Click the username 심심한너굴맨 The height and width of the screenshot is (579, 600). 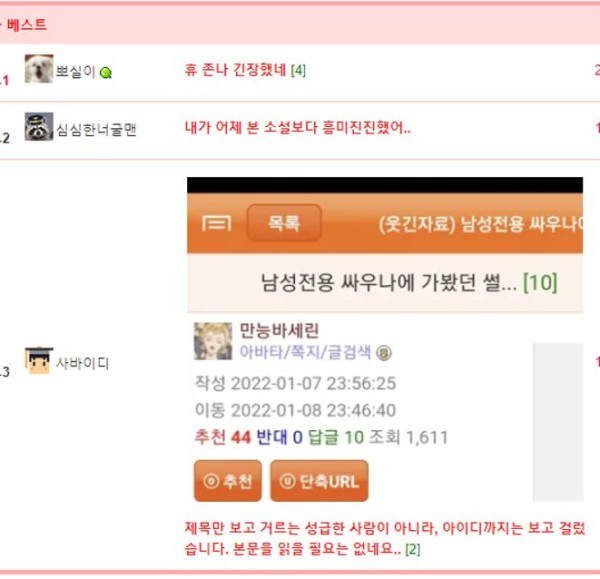point(96,130)
